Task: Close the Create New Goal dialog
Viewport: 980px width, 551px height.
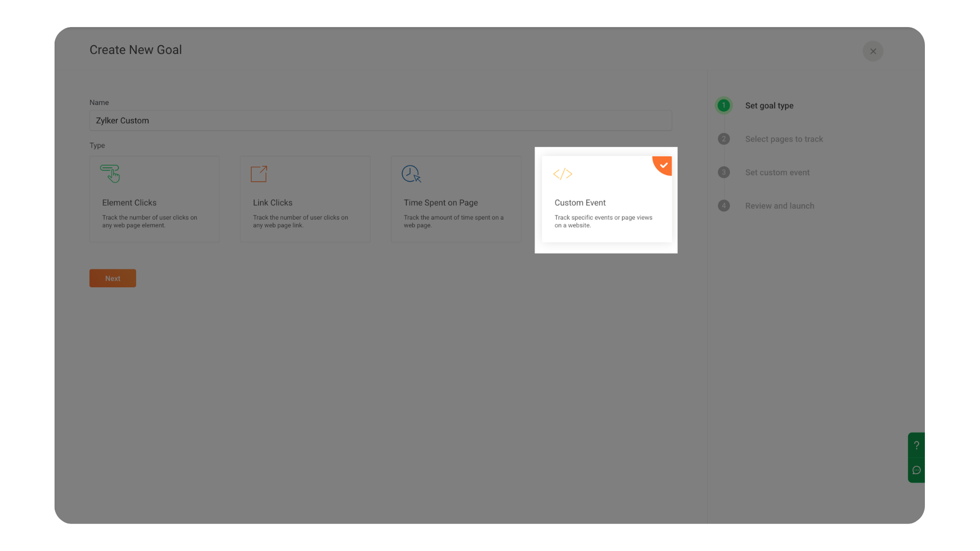Action: pos(873,51)
